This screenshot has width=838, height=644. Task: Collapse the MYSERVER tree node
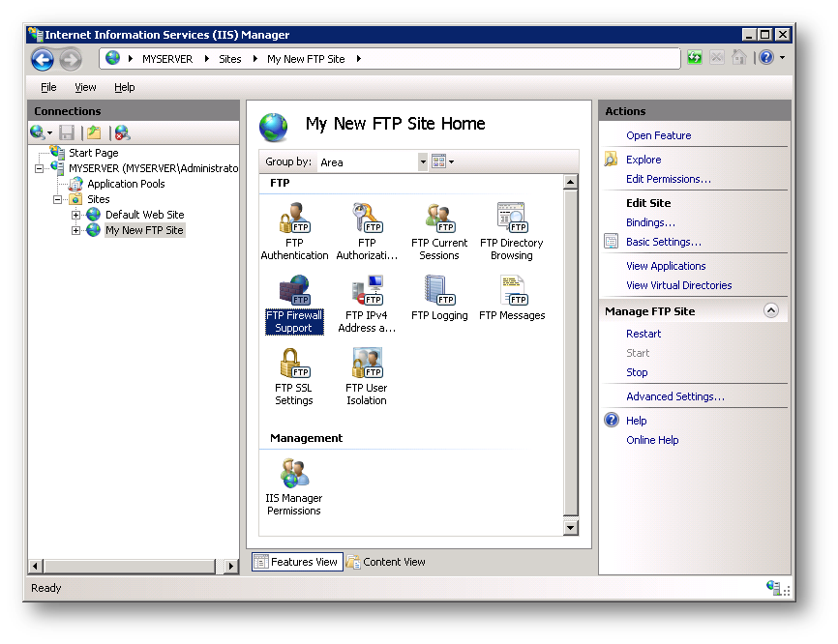(x=39, y=169)
